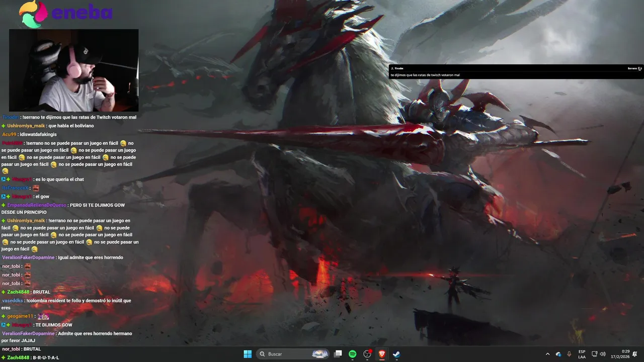
Task: Click the geogame11 chat emote
Action: click(x=43, y=316)
